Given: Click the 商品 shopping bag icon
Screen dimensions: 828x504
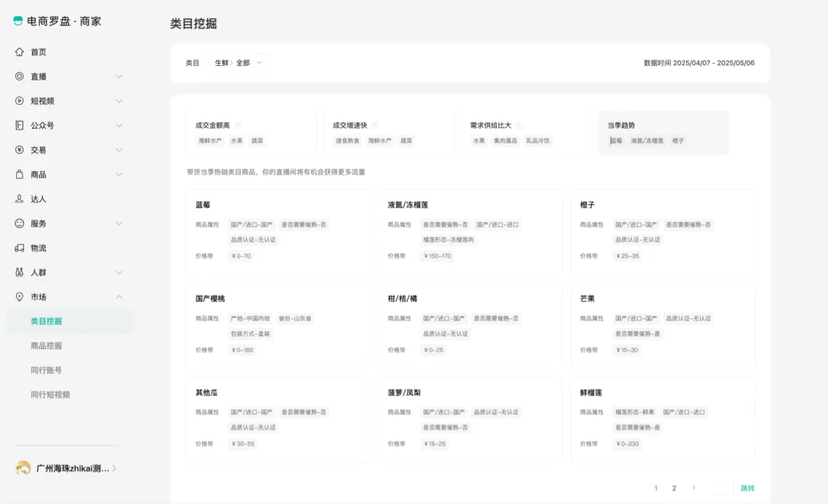Looking at the screenshot, I should 19,174.
